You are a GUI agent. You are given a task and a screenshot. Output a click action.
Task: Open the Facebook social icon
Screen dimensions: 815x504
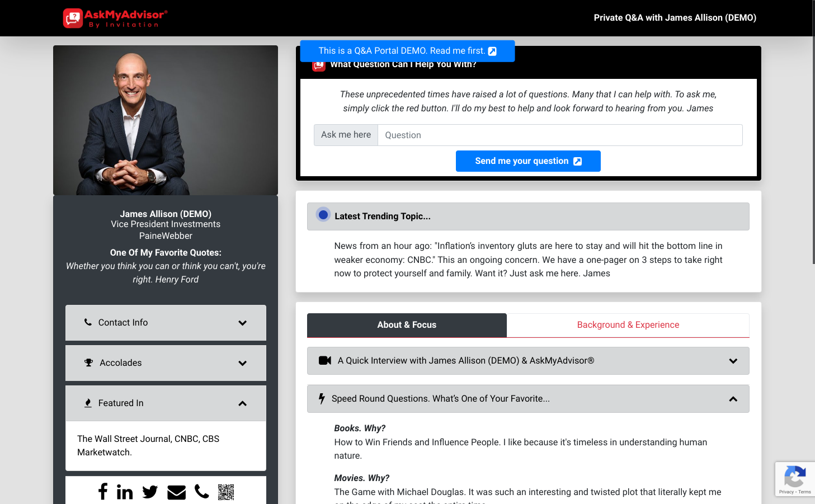pyautogui.click(x=102, y=492)
